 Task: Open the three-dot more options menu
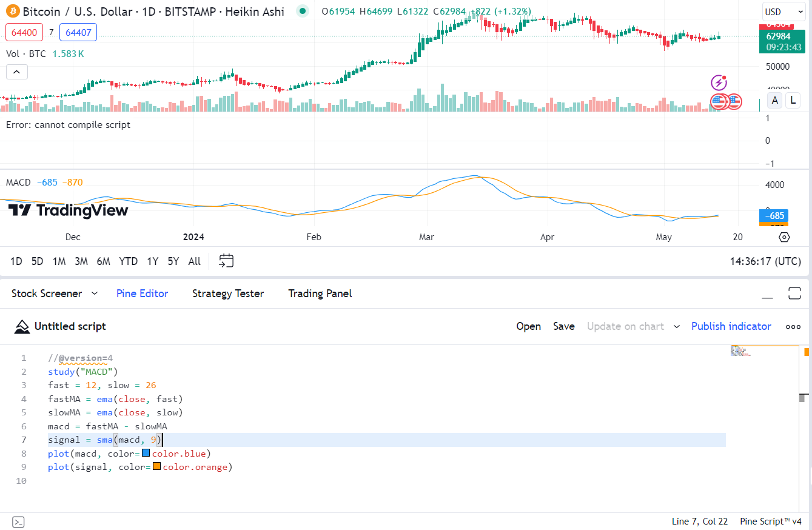[x=793, y=327]
